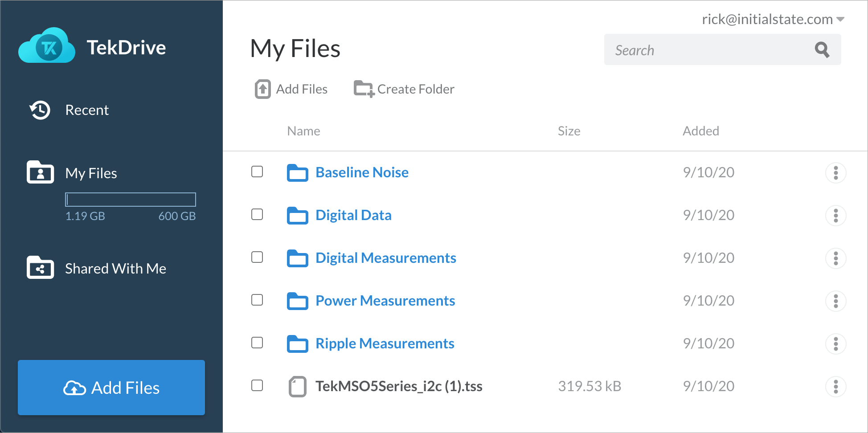Open the options menu for Digital Data

coord(835,216)
